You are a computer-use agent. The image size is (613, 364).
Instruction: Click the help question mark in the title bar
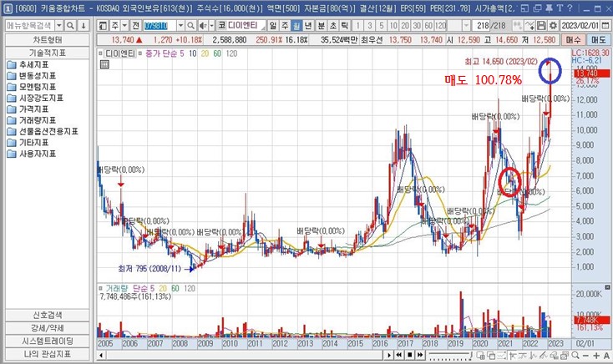pyautogui.click(x=570, y=8)
